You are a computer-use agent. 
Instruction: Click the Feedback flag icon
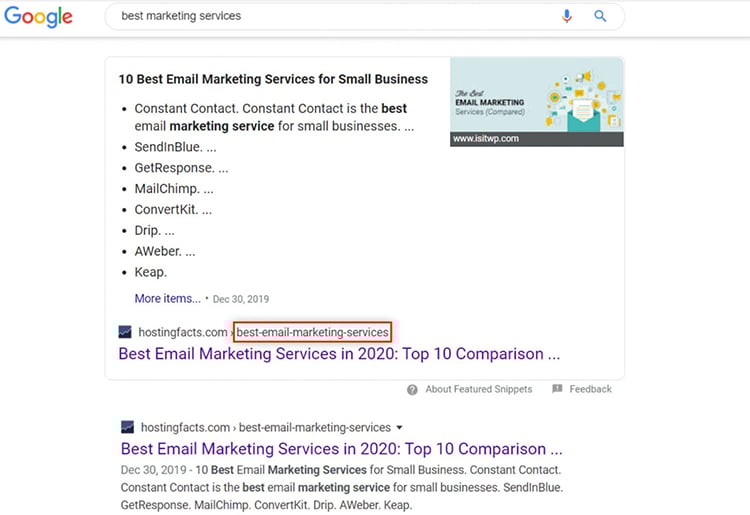(557, 389)
